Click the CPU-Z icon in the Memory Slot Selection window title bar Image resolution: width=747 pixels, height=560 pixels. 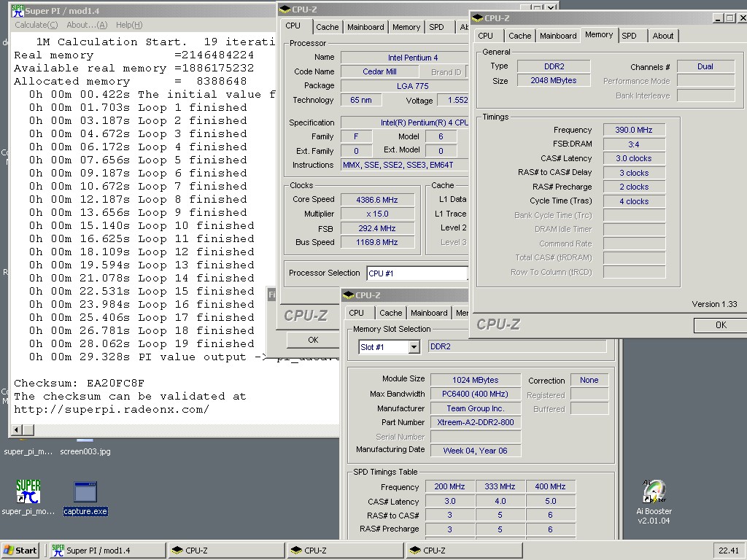pos(348,295)
